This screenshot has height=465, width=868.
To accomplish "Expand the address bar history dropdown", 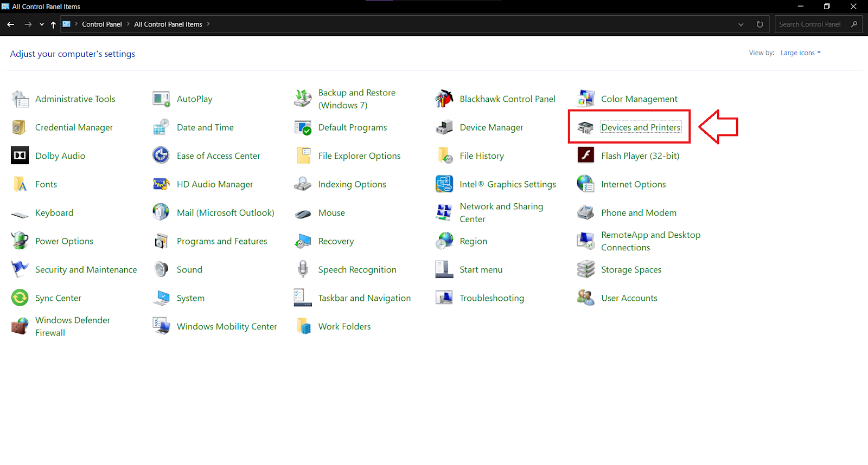I will coord(741,24).
